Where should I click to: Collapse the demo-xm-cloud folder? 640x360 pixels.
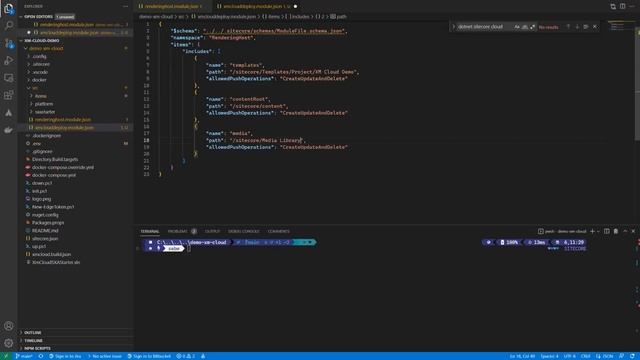46,49
